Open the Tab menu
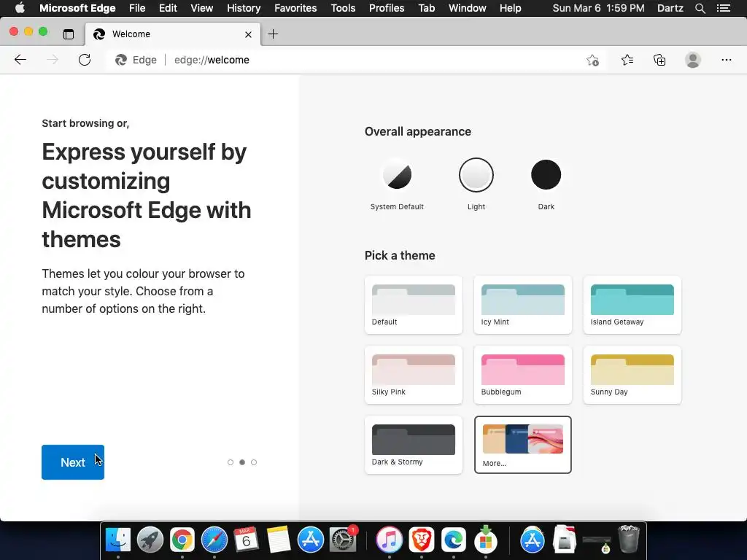 (x=426, y=8)
